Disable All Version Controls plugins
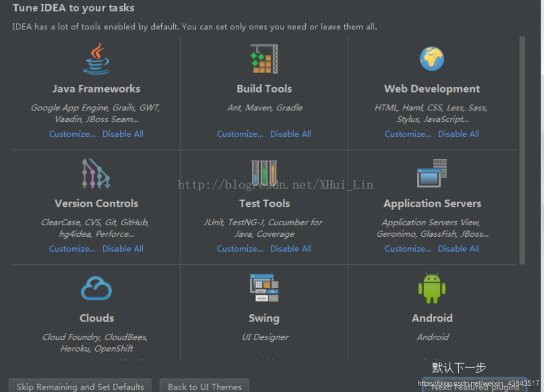This screenshot has width=544, height=392. (123, 248)
